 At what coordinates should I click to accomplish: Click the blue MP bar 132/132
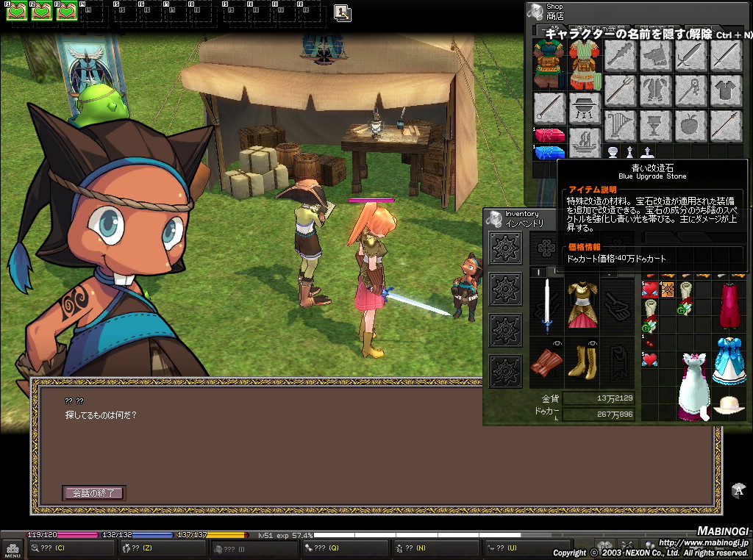137,534
